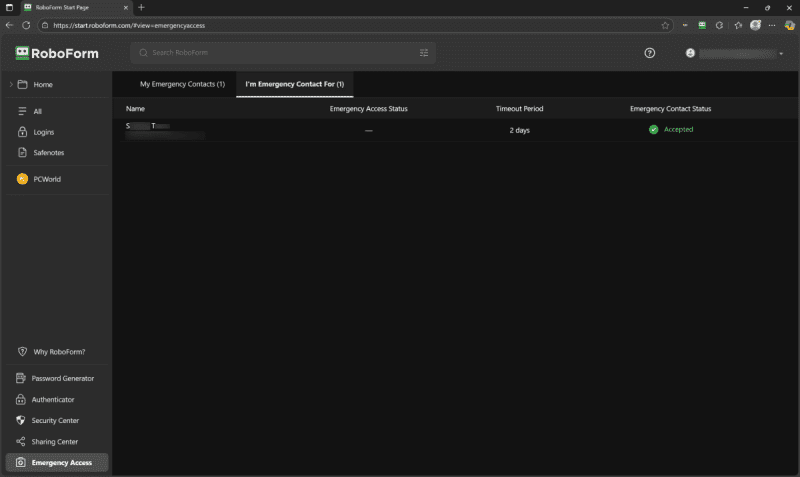Expand the Home folder chevron

pyautogui.click(x=11, y=85)
